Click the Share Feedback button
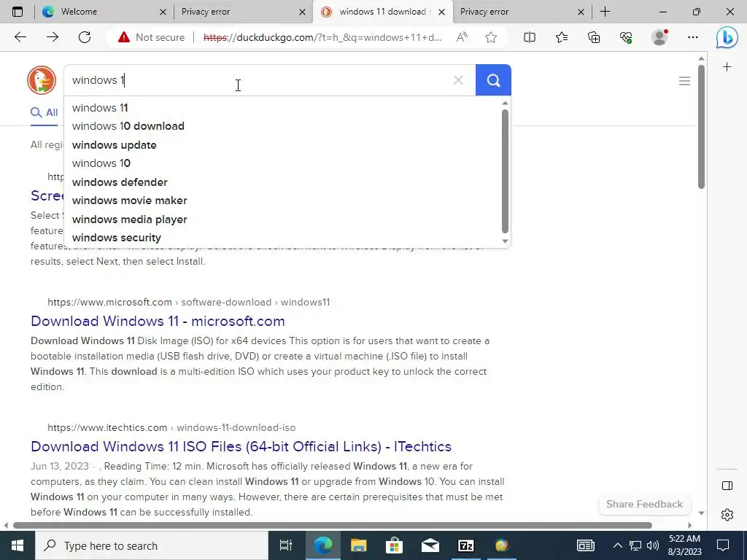Viewport: 747px width, 560px height. coord(644,505)
